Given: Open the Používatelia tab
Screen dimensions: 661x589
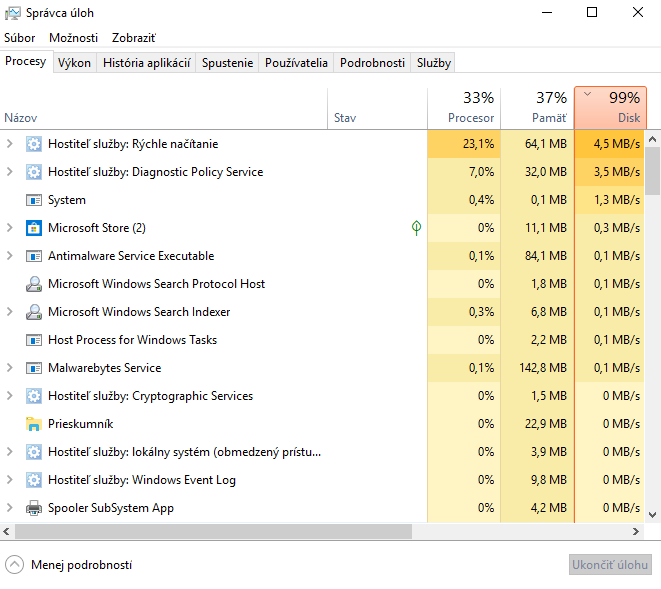Looking at the screenshot, I should pyautogui.click(x=296, y=63).
